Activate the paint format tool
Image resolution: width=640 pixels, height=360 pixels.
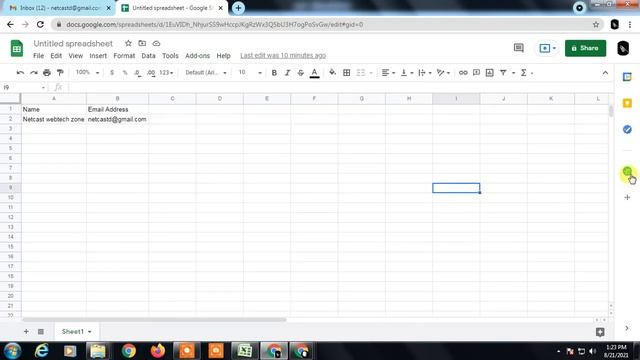(x=60, y=73)
